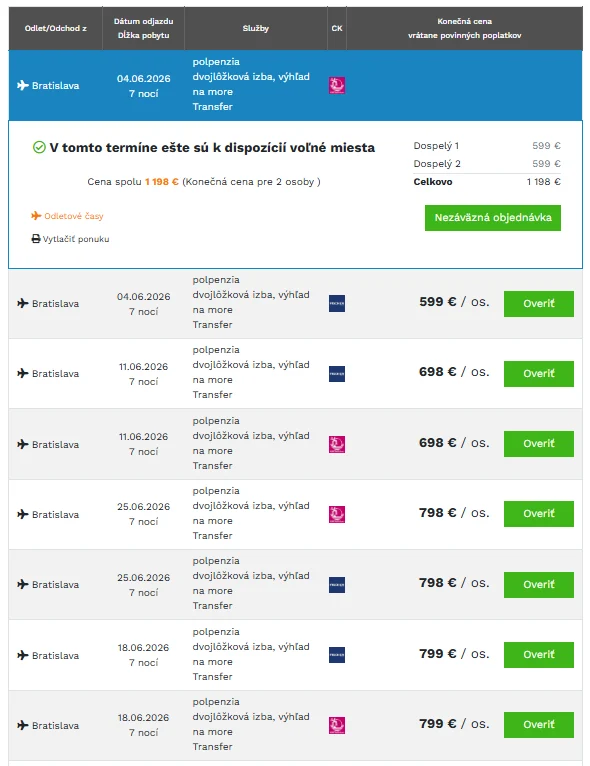Click the Nezáväzná objednávka button
This screenshot has height=766, width=590.
pos(493,218)
